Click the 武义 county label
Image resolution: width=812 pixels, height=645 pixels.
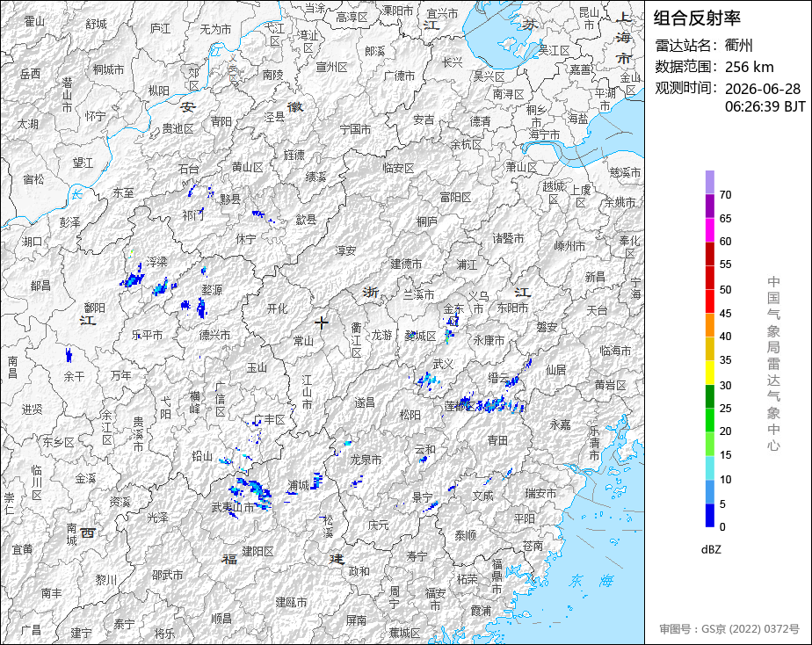pos(443,365)
